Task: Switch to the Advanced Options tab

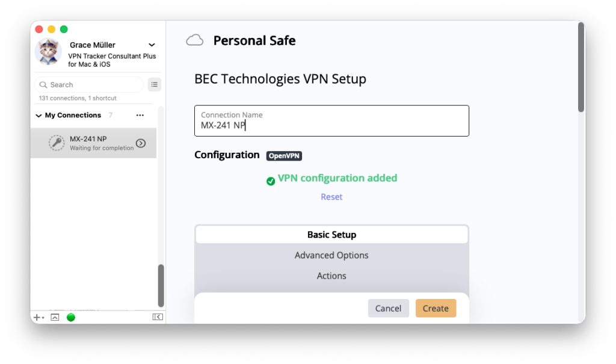Action: point(331,254)
